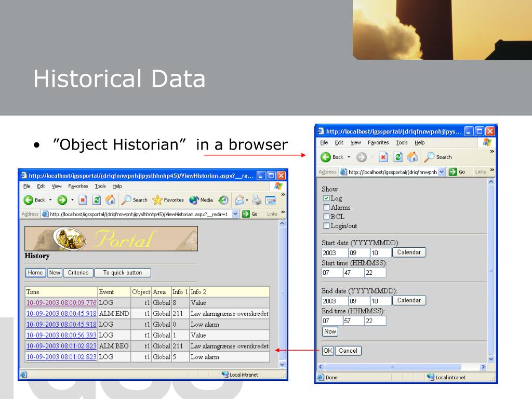The image size is (532, 399).
Task: Enable the Alarms checkbox
Action: click(326, 207)
